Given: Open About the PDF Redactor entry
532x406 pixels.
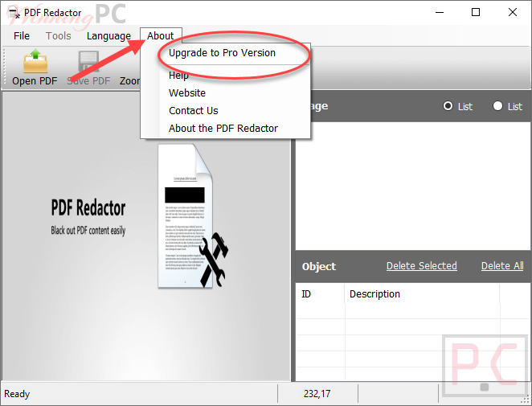Looking at the screenshot, I should [x=223, y=129].
